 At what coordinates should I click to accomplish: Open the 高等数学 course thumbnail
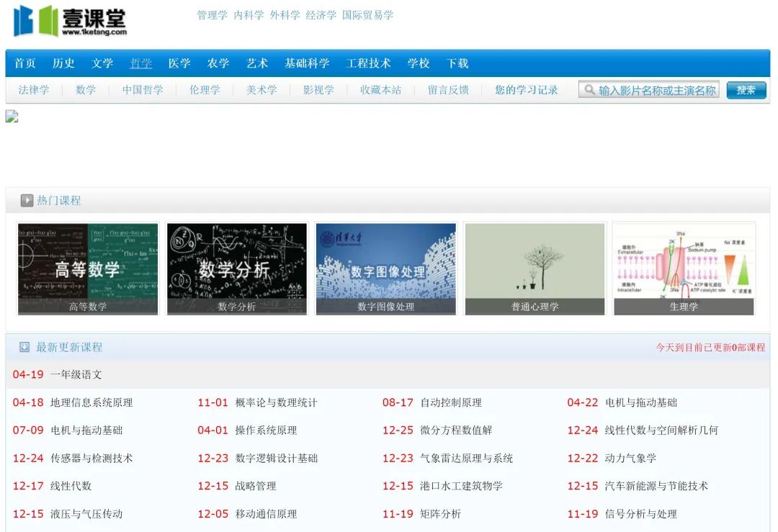tap(88, 268)
